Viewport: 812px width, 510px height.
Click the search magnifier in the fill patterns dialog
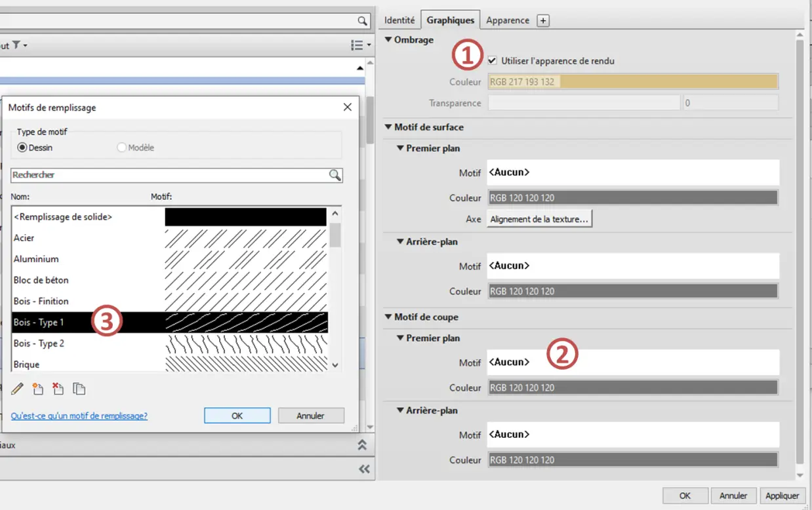pyautogui.click(x=335, y=175)
